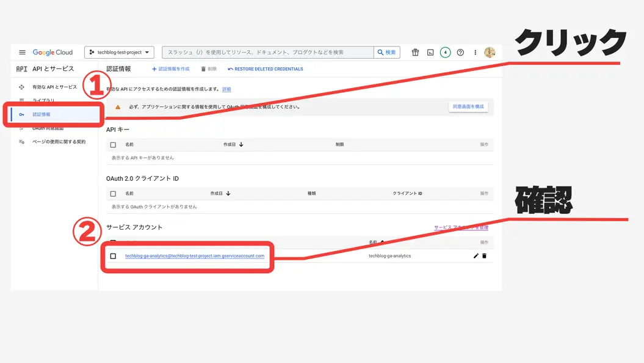Click the 名前 column header in OAuth table

129,193
